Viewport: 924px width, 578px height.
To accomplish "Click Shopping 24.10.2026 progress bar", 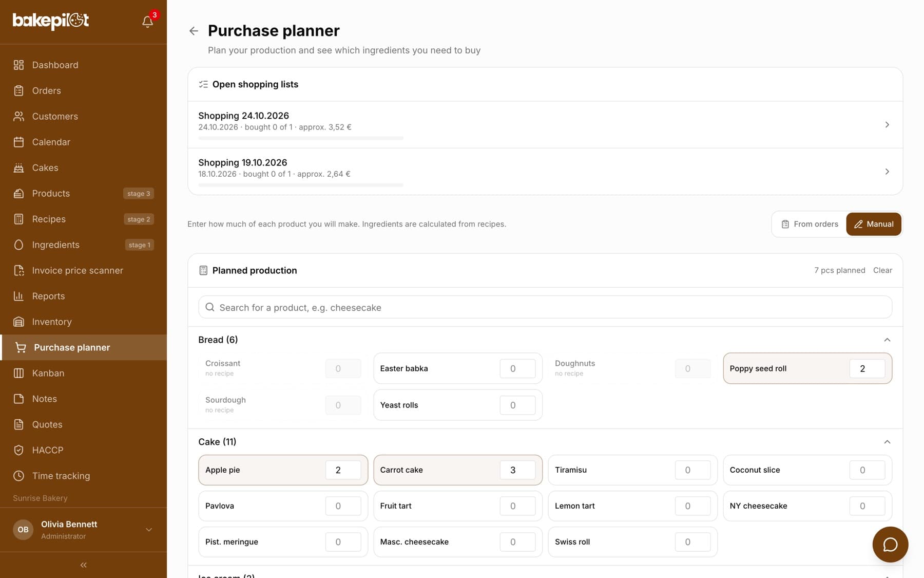I will tap(301, 138).
